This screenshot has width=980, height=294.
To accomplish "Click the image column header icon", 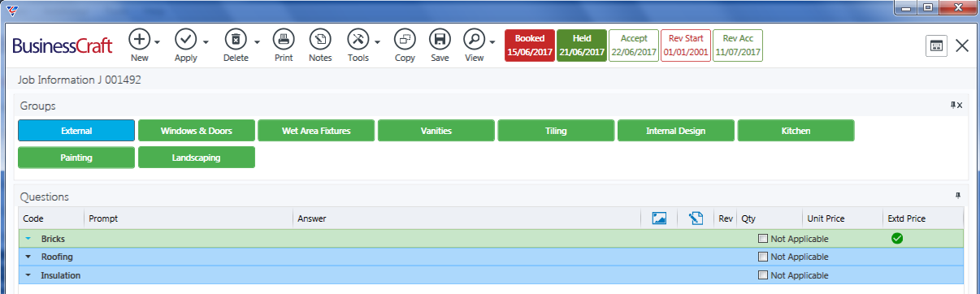I will tap(659, 218).
